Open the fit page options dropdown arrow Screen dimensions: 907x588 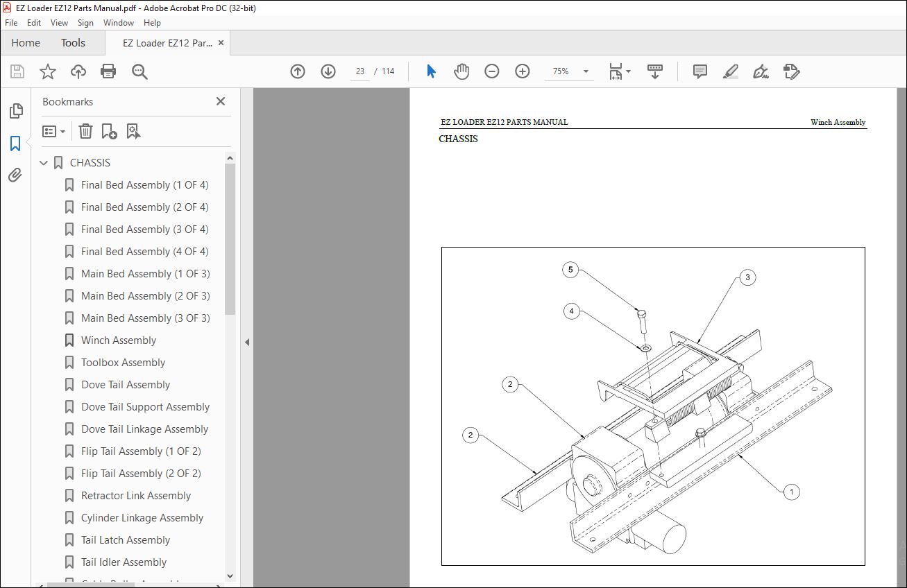click(x=628, y=71)
